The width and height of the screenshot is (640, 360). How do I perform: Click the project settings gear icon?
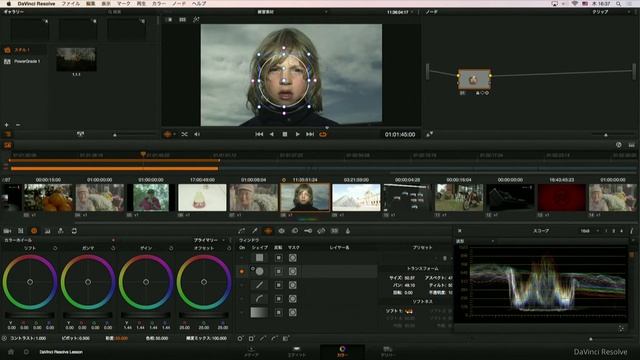tap(26, 351)
